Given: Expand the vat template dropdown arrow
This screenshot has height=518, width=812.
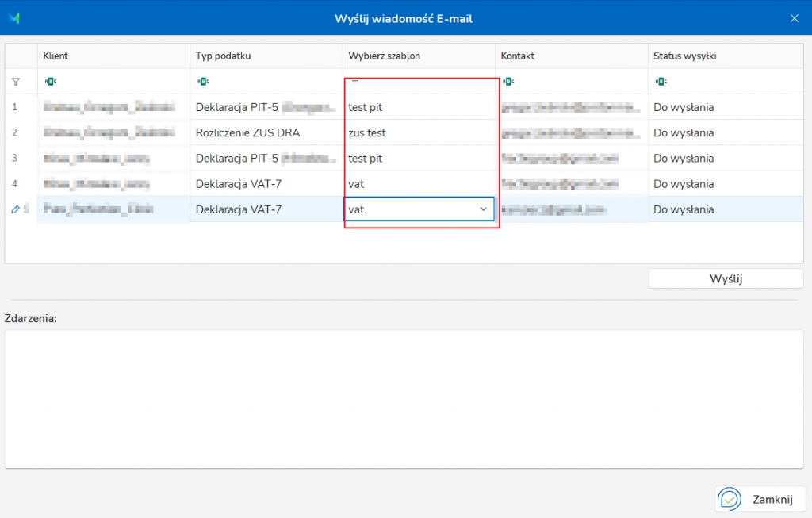Looking at the screenshot, I should tap(483, 209).
